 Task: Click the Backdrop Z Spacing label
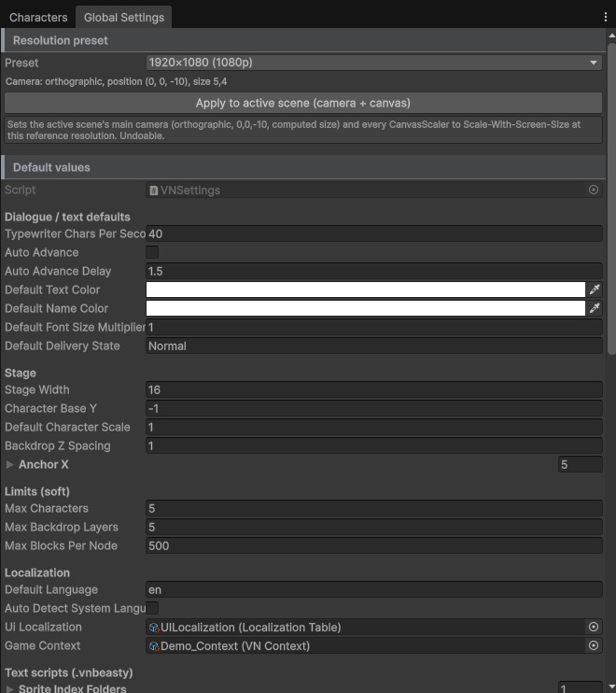(x=58, y=445)
